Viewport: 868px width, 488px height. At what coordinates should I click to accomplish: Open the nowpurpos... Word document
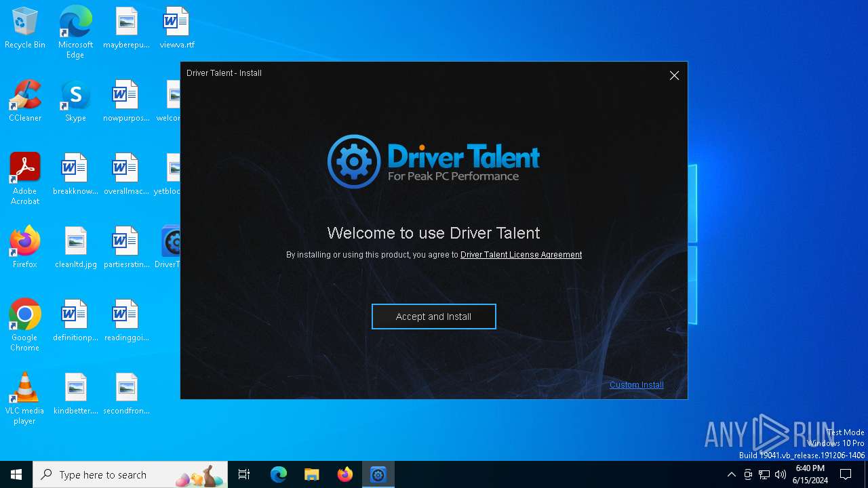click(126, 102)
